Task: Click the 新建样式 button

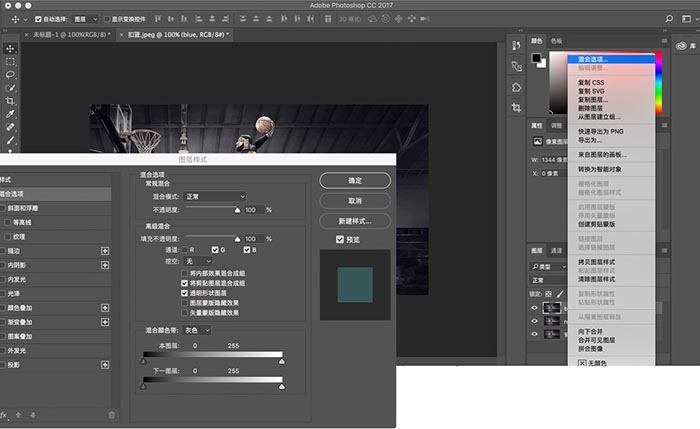Action: 354,220
